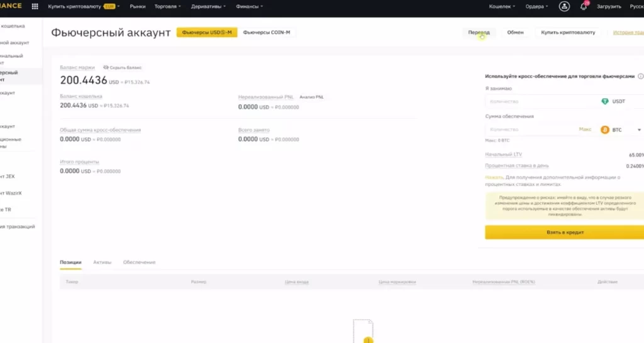Click the Обмен button

[515, 33]
